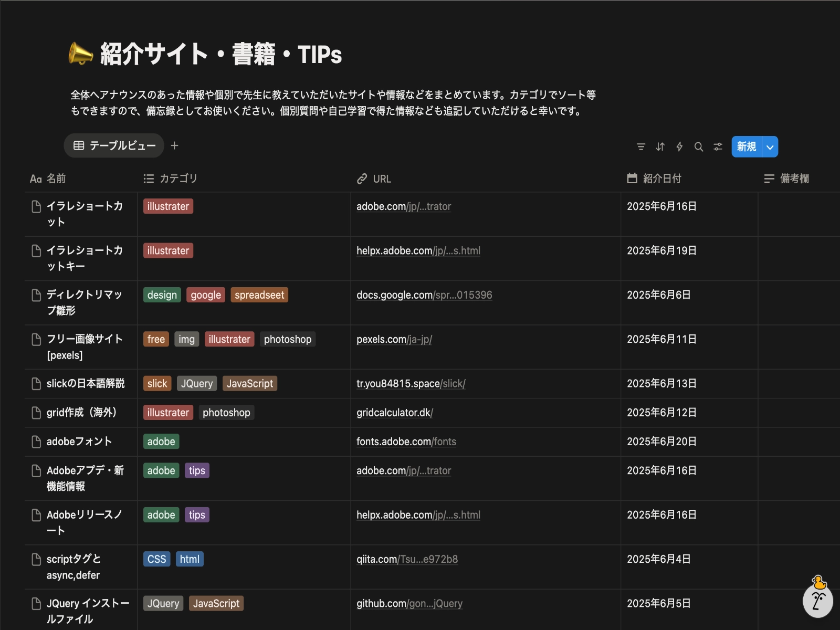Click the search magnifier icon
Image resolution: width=840 pixels, height=630 pixels.
[698, 146]
